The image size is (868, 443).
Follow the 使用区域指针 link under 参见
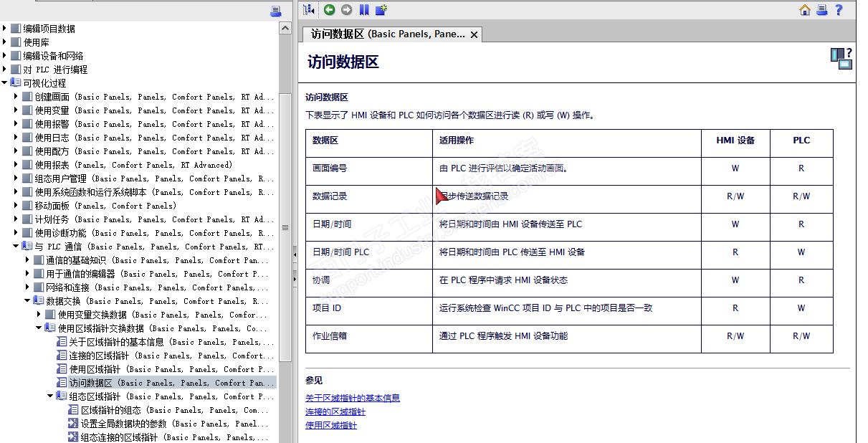click(x=331, y=425)
